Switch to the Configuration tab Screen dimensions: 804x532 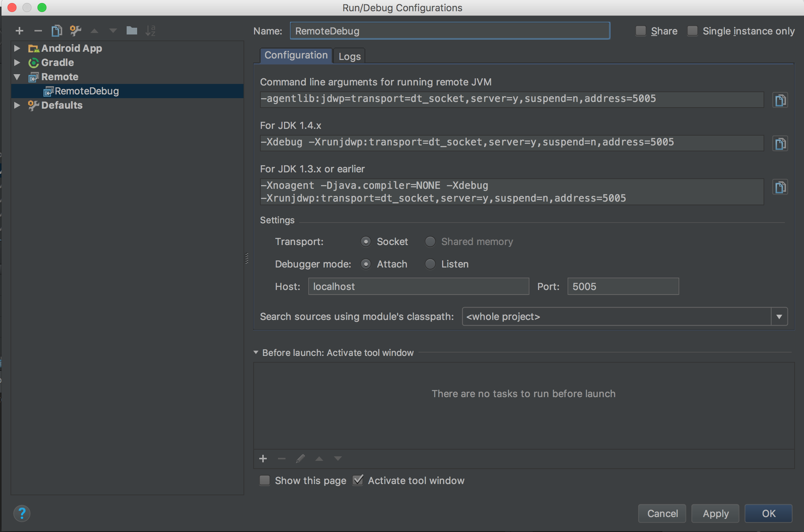click(x=297, y=55)
